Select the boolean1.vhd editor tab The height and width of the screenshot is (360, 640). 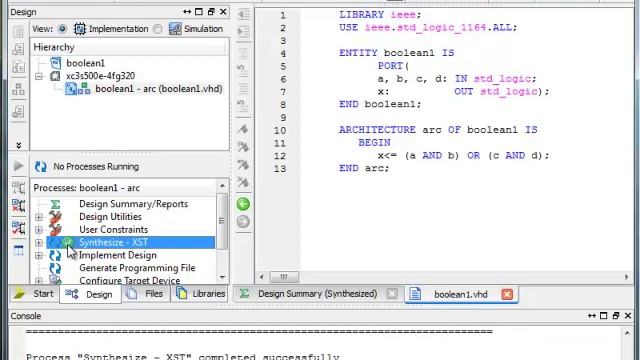(460, 294)
